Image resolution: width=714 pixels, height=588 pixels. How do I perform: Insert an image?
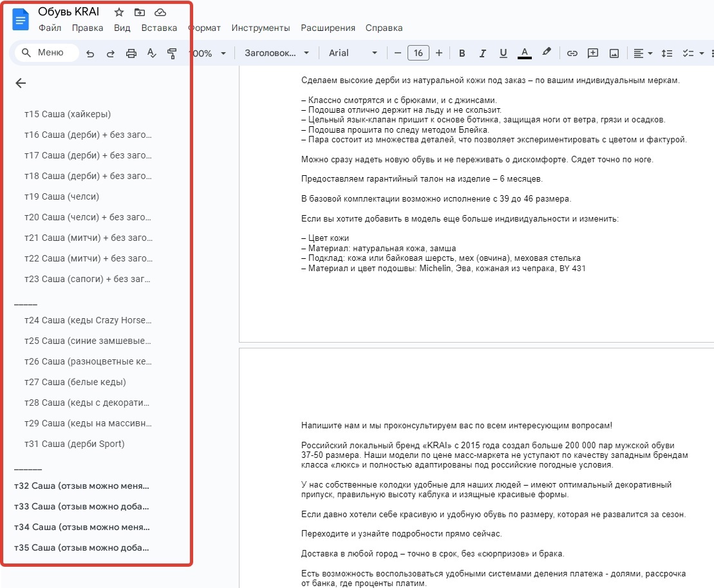coord(614,53)
